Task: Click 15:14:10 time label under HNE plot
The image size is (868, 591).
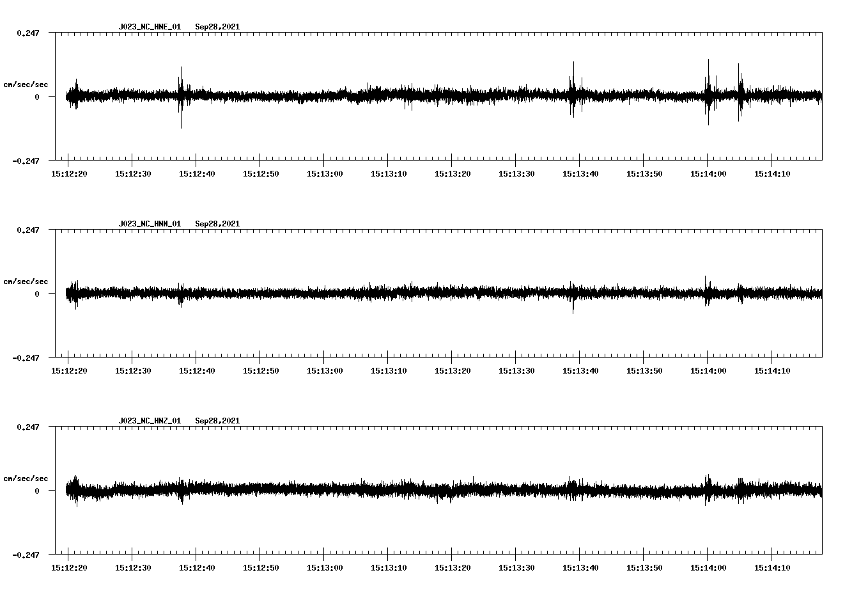Action: pyautogui.click(x=772, y=174)
